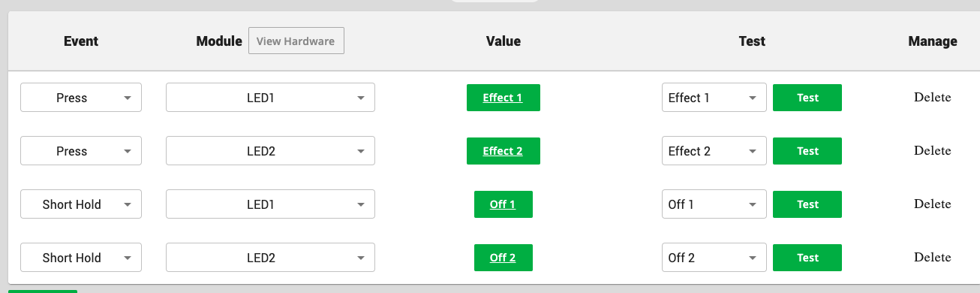
Task: Run Test for the Off 1 row
Action: point(807,204)
